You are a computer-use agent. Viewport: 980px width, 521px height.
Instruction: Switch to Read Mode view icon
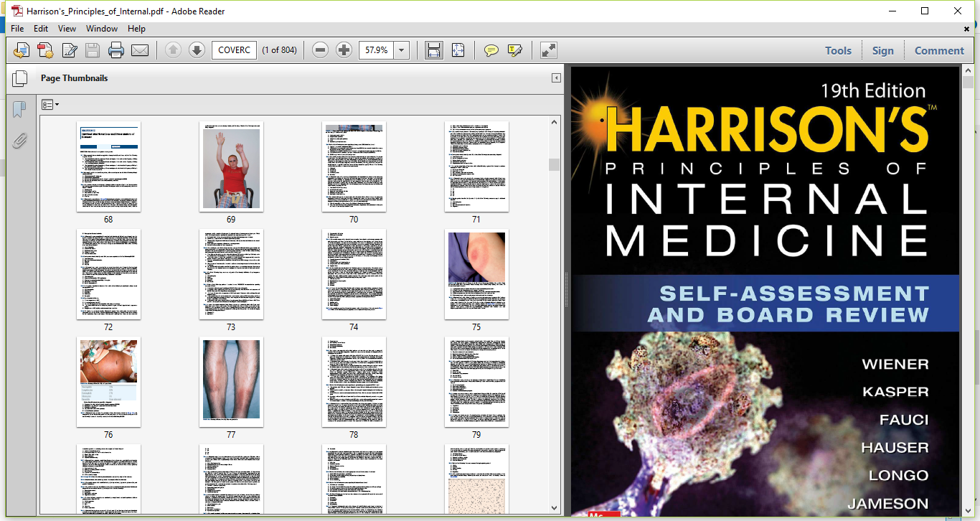549,50
